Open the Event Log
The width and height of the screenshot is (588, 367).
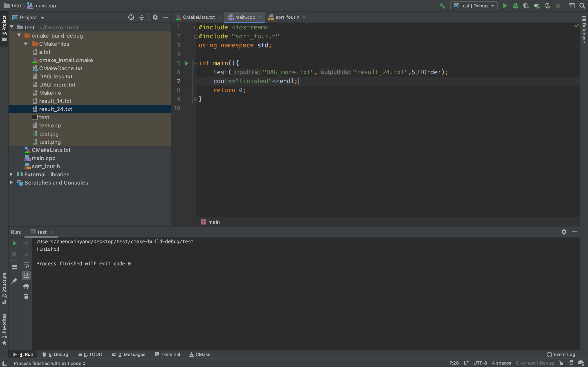click(561, 354)
